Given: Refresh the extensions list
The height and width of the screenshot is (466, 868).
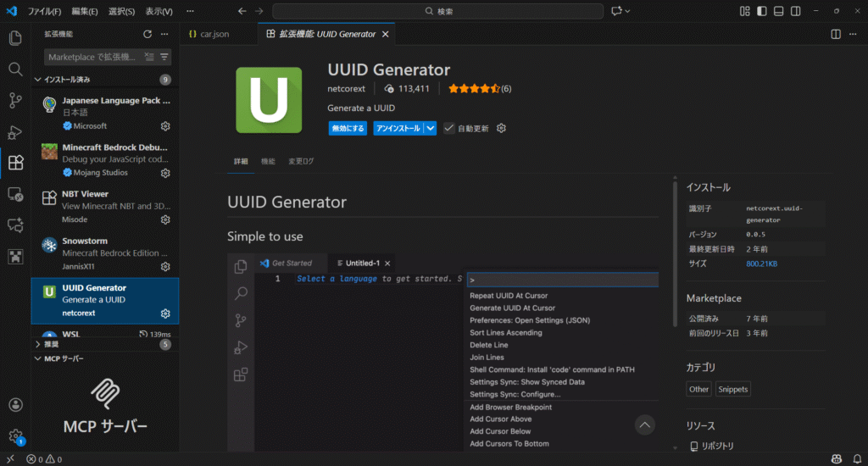Looking at the screenshot, I should 147,34.
